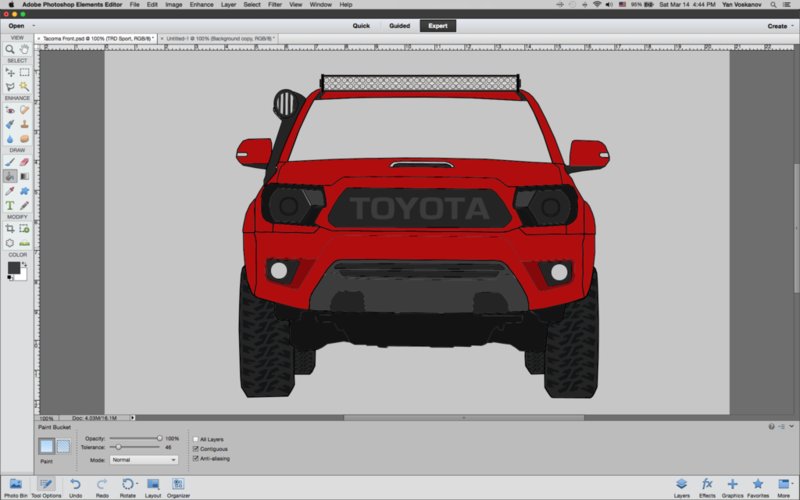Select the Blur droplet tool
Image resolution: width=800 pixels, height=500 pixels.
[10, 139]
